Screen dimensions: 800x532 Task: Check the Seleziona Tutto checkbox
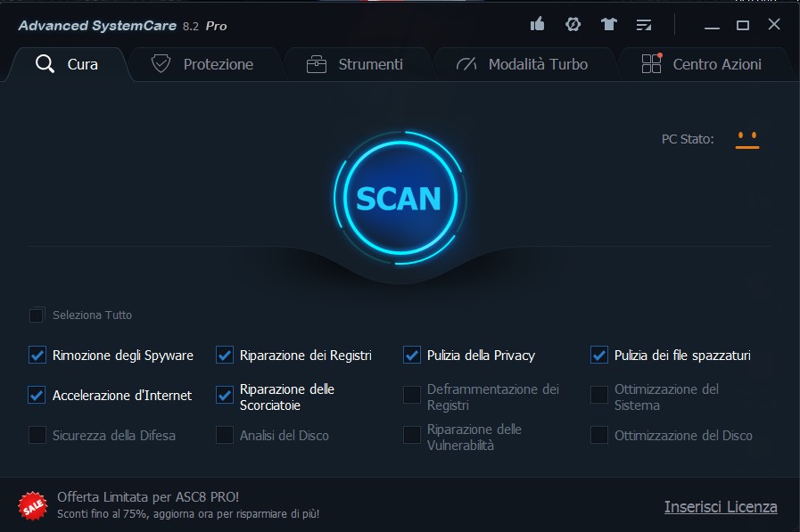37,315
